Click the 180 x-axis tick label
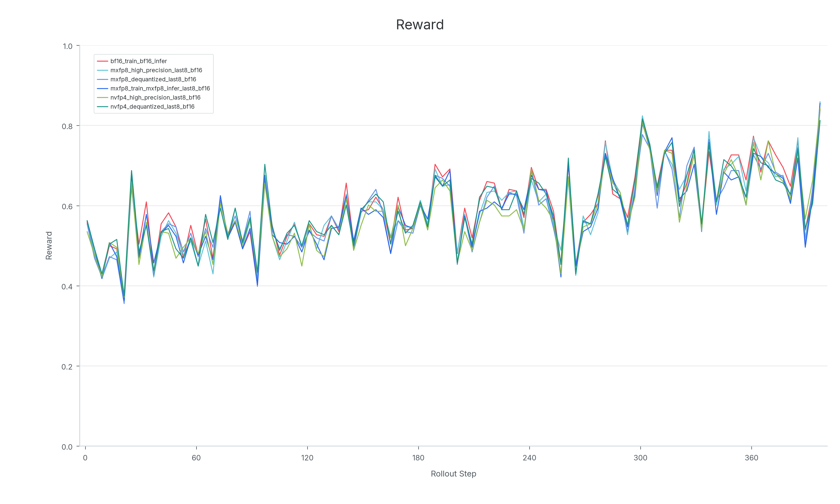The width and height of the screenshot is (840, 504). pos(418,458)
